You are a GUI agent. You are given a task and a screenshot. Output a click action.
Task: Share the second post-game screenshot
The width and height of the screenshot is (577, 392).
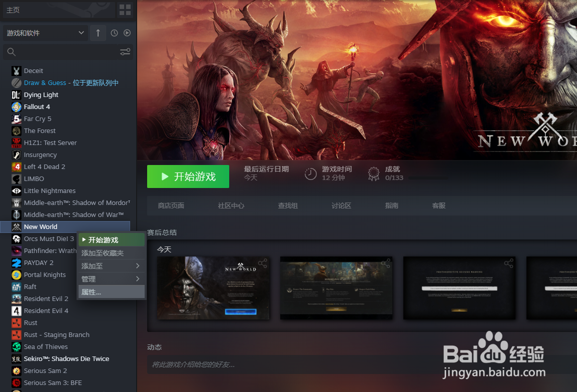(385, 263)
